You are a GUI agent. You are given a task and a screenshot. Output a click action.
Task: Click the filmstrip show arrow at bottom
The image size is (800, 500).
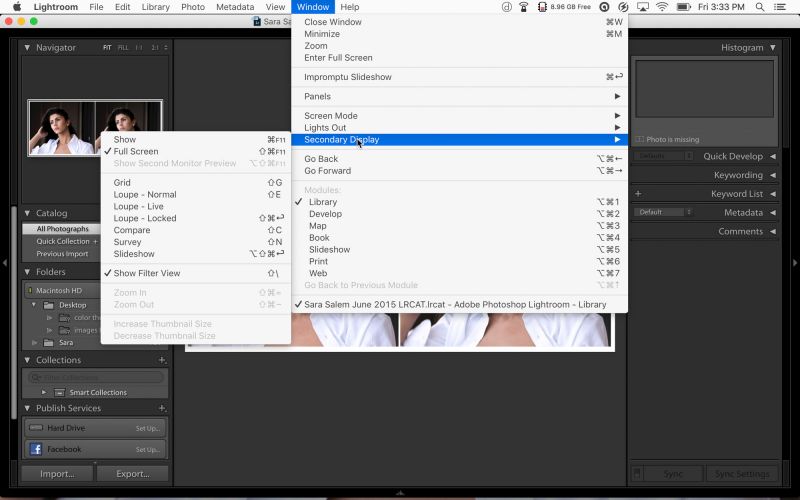point(400,493)
